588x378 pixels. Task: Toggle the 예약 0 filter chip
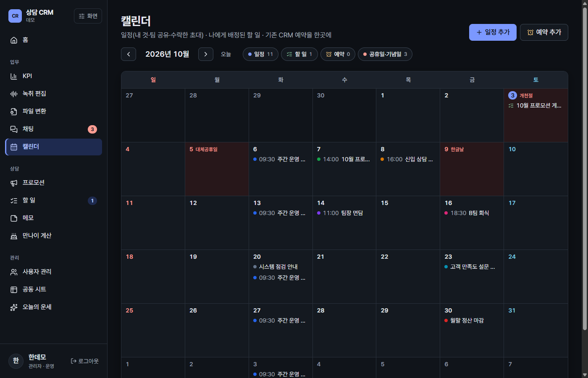coord(338,54)
